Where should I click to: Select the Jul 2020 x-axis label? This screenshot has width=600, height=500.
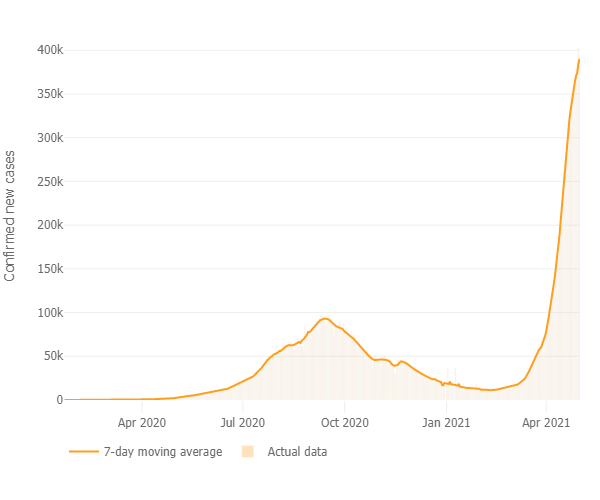(x=242, y=422)
